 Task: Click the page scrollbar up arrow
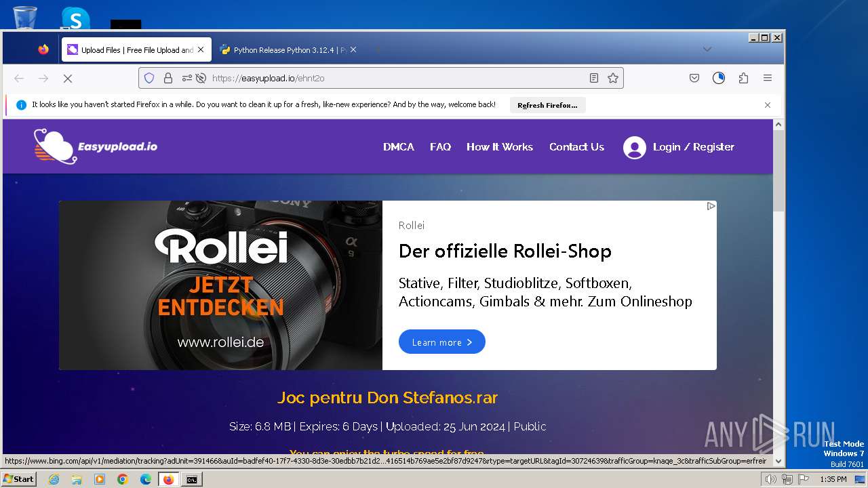(x=778, y=125)
